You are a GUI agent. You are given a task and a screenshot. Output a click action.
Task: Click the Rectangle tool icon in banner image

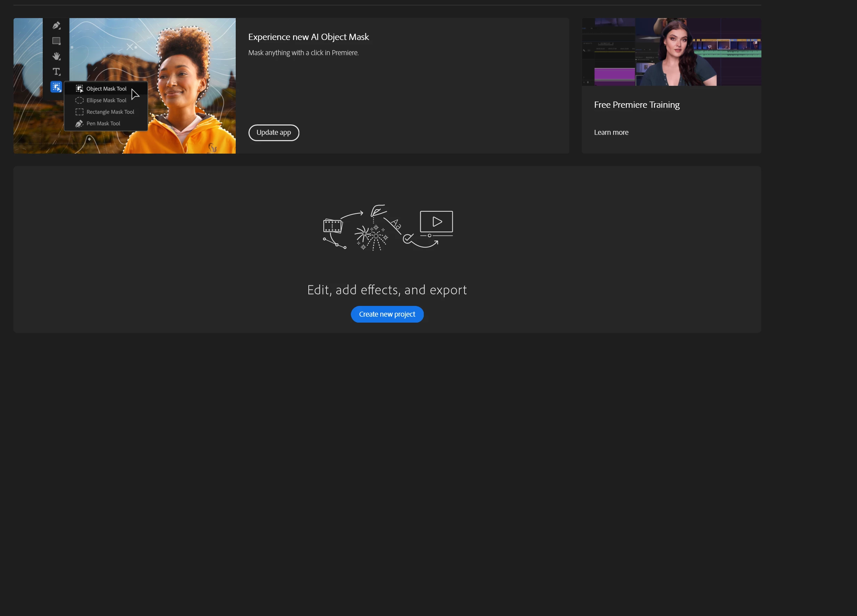point(56,41)
